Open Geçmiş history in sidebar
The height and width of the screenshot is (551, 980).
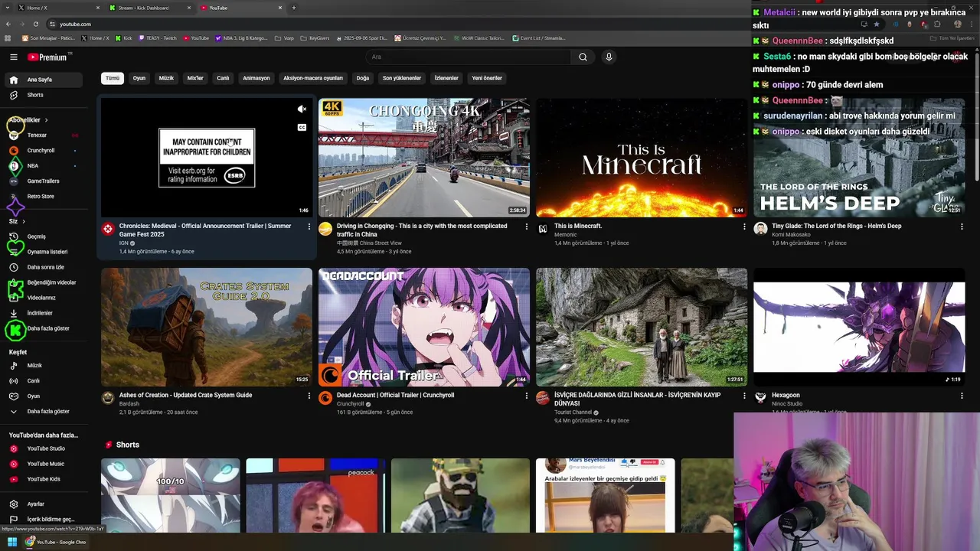[44, 236]
